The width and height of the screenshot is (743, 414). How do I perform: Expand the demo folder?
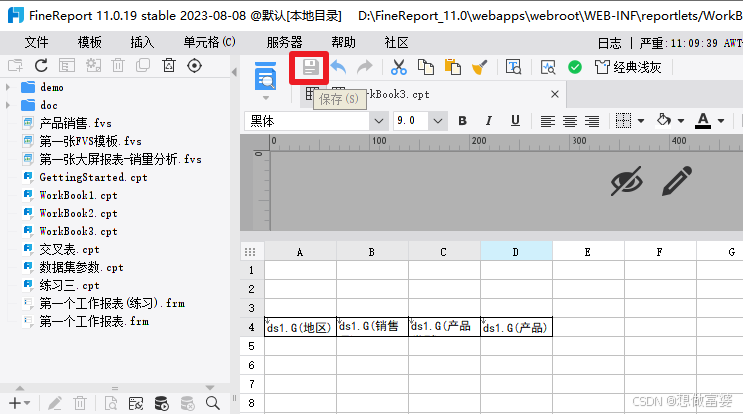click(x=8, y=87)
